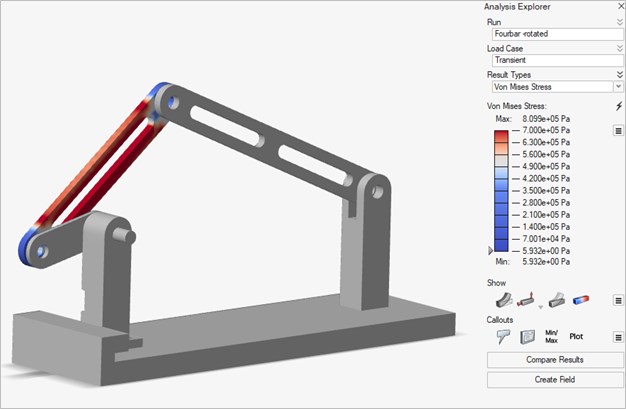Screen dimensions: 626x409
Task: Select the Fourbar -rotated run entry
Action: point(557,34)
